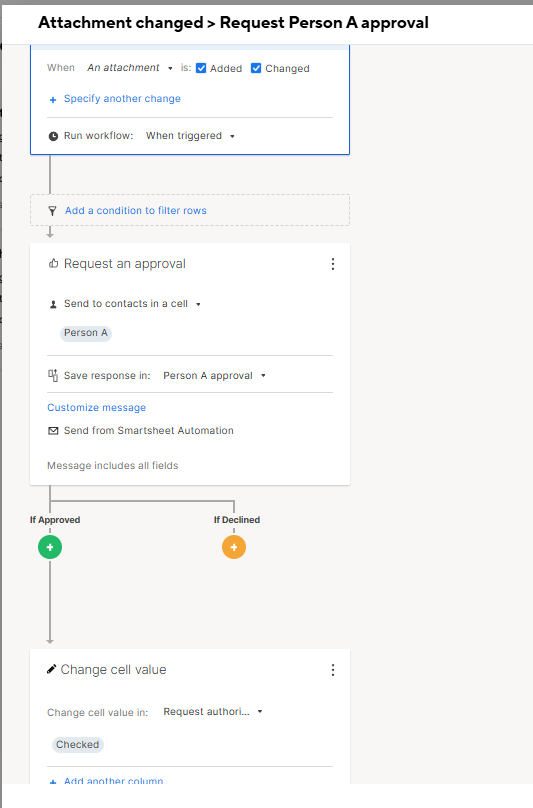Open Request an approval three-dot menu

pyautogui.click(x=333, y=264)
